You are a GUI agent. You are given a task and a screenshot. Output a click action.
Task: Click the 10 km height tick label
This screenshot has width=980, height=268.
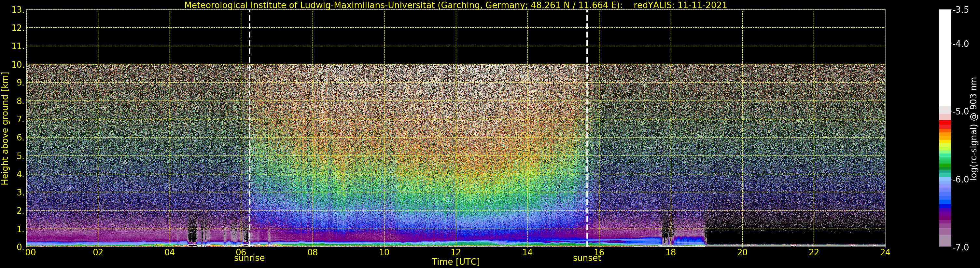[x=17, y=65]
